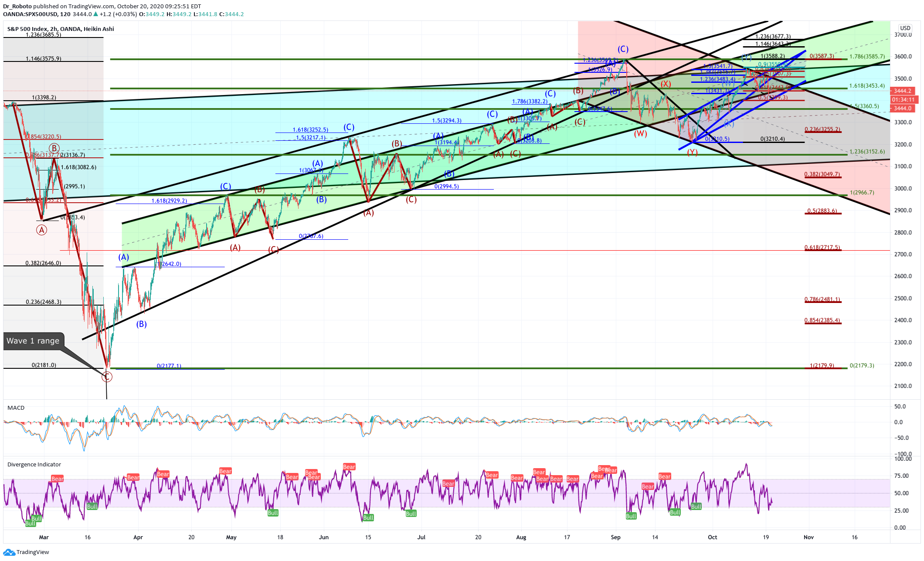Select the blue 1.618(2929.2) extension label
The image size is (924, 561).
[169, 201]
